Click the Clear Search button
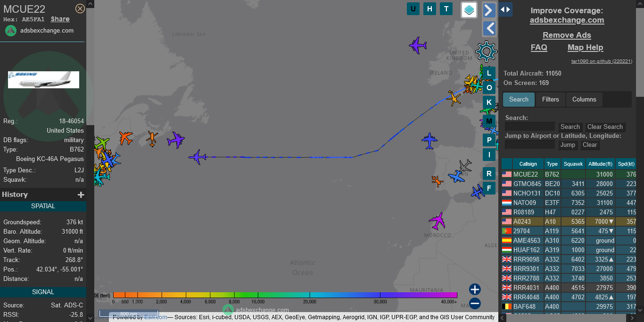 pos(605,127)
